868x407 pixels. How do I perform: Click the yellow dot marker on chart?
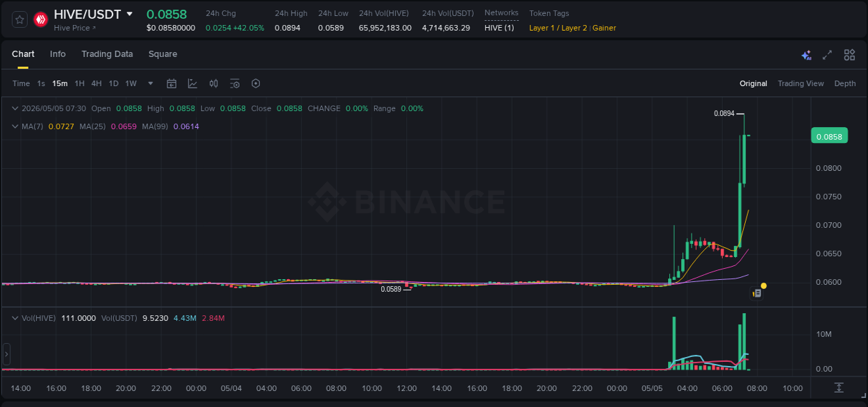tap(764, 285)
